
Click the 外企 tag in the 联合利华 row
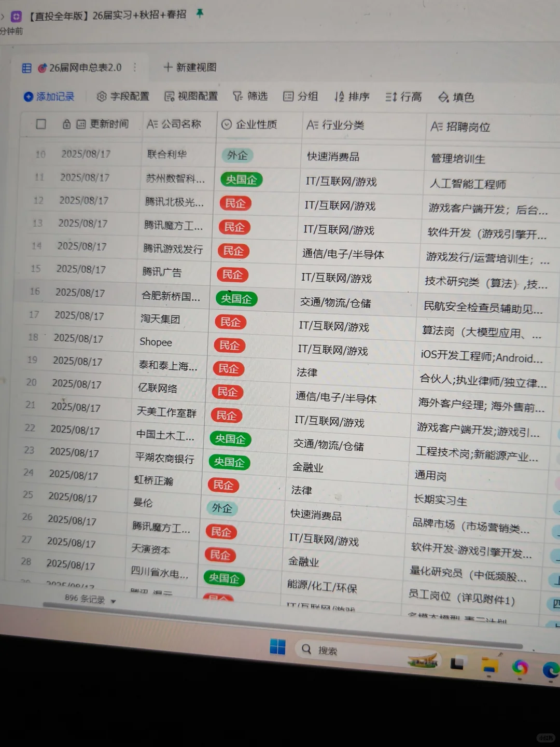tap(237, 155)
